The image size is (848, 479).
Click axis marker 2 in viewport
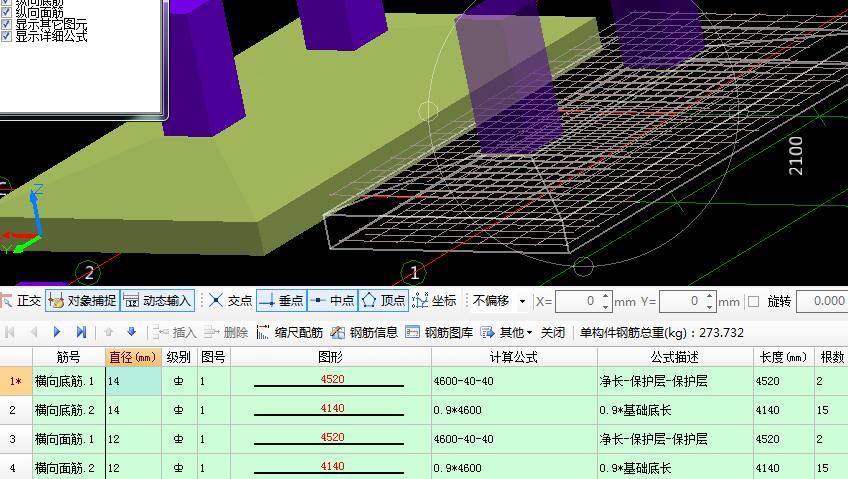pyautogui.click(x=88, y=272)
